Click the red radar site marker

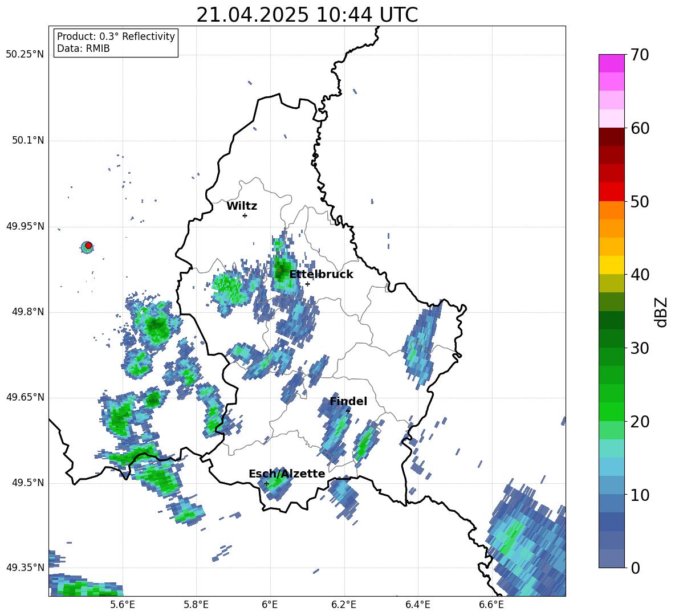click(88, 246)
